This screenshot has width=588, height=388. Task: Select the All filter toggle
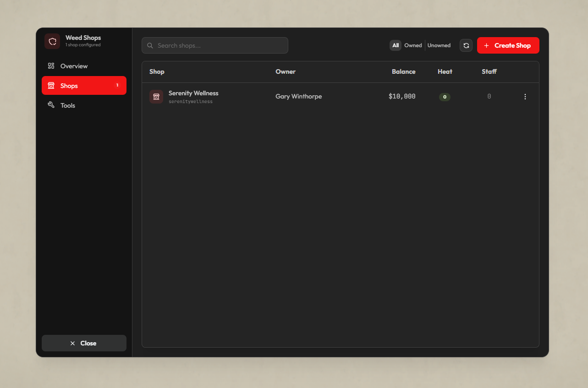[x=396, y=45]
